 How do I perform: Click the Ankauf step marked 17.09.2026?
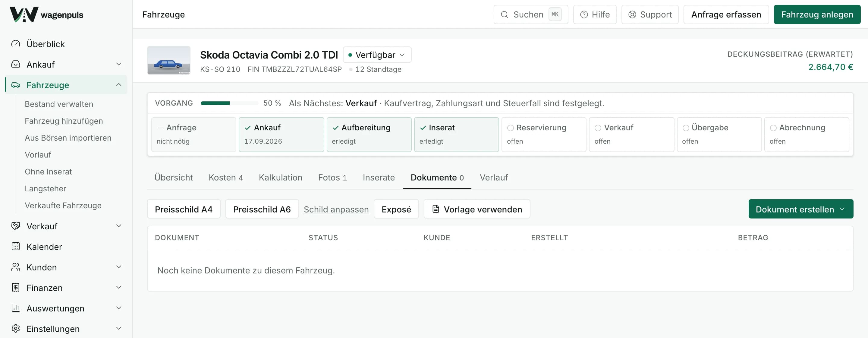tap(281, 134)
